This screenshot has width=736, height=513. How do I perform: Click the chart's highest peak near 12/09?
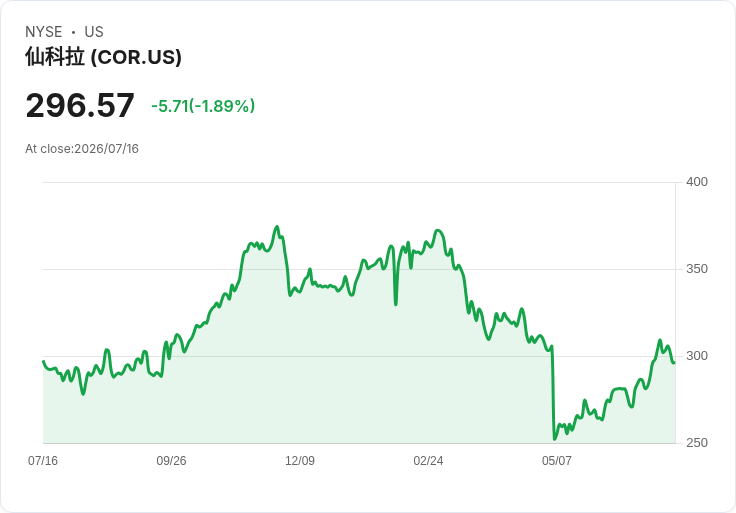pyautogui.click(x=277, y=227)
